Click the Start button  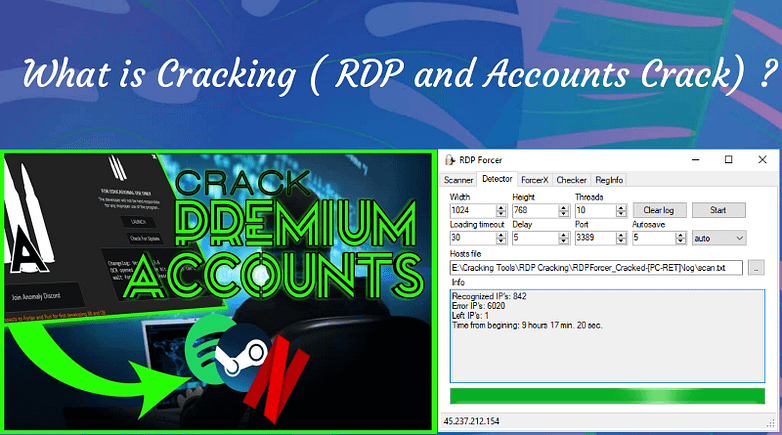718,210
